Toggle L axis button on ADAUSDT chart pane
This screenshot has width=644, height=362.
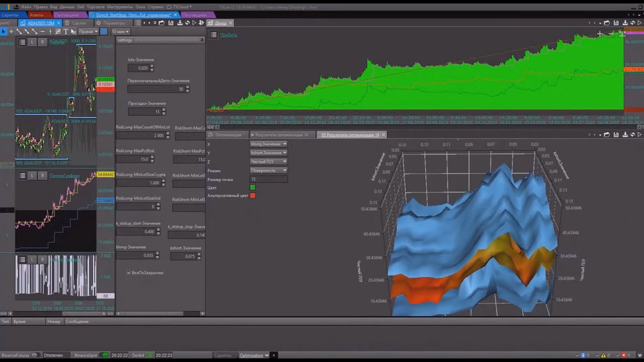(x=32, y=42)
